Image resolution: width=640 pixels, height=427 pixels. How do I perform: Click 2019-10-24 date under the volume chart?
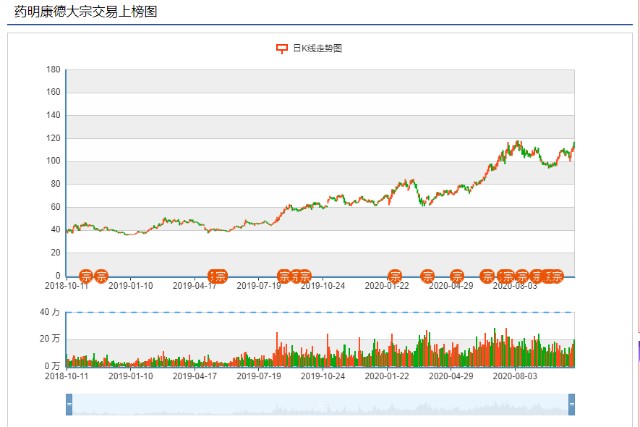click(x=323, y=376)
